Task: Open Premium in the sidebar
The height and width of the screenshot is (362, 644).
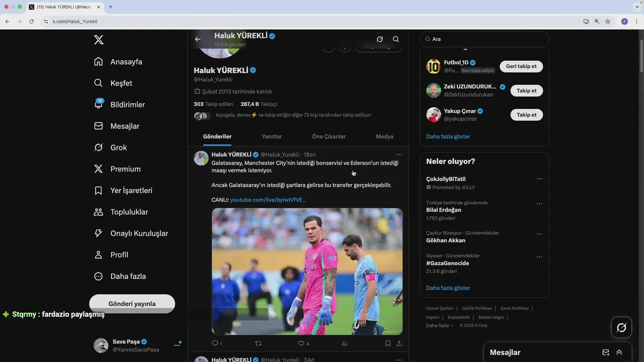Action: click(117, 169)
